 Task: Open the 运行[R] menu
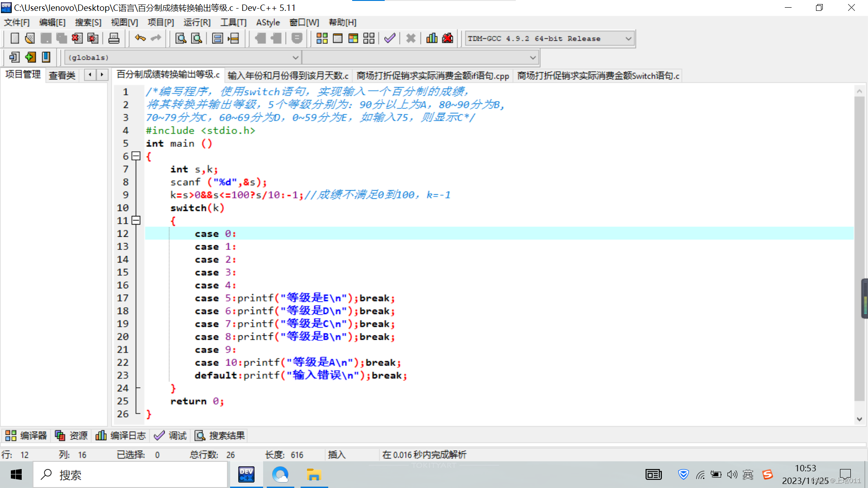[197, 22]
